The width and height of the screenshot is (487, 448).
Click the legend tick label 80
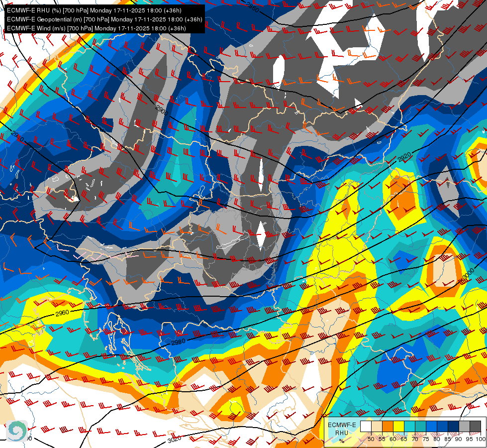pyautogui.click(x=437, y=439)
